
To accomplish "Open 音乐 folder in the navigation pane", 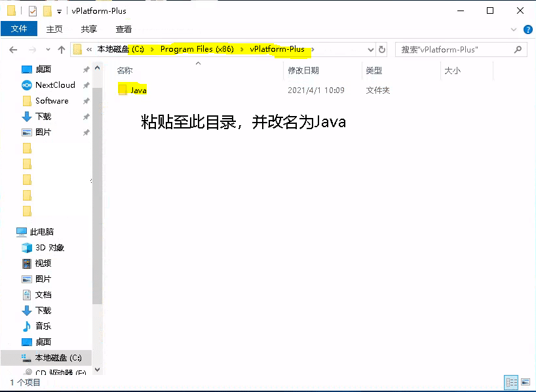I will click(x=43, y=326).
